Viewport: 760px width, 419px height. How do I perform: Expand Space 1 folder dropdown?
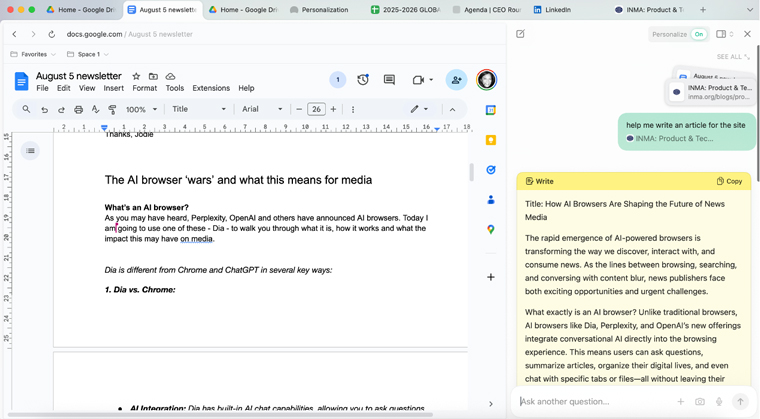87,54
